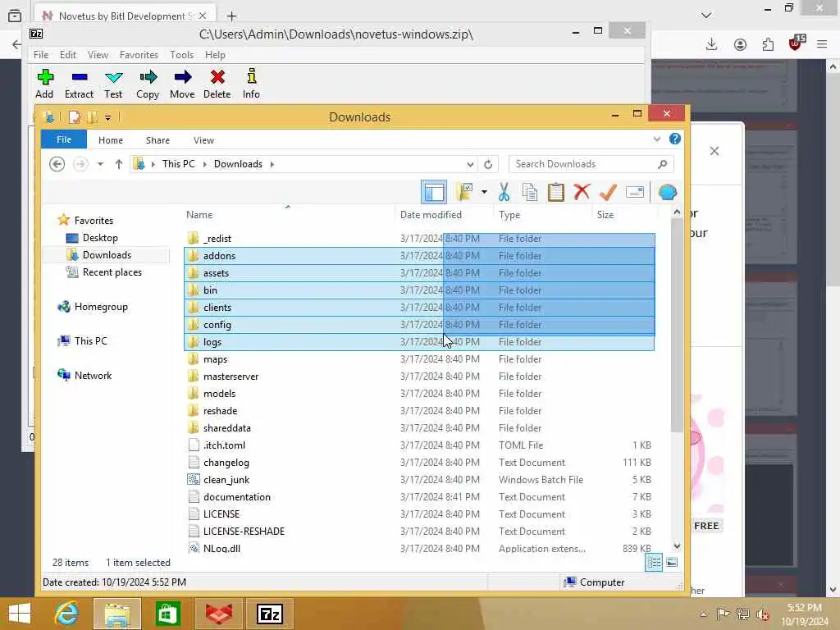
Task: Open the Edit menu in 7-Zip
Action: [67, 55]
